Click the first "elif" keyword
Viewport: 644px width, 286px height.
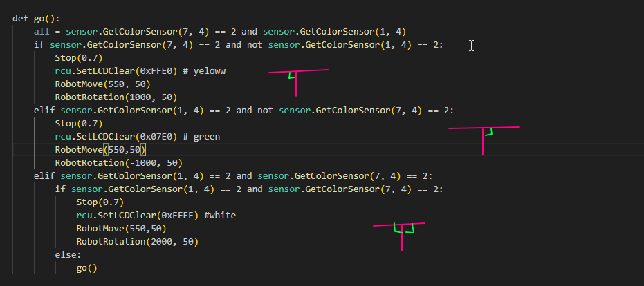tap(44, 111)
